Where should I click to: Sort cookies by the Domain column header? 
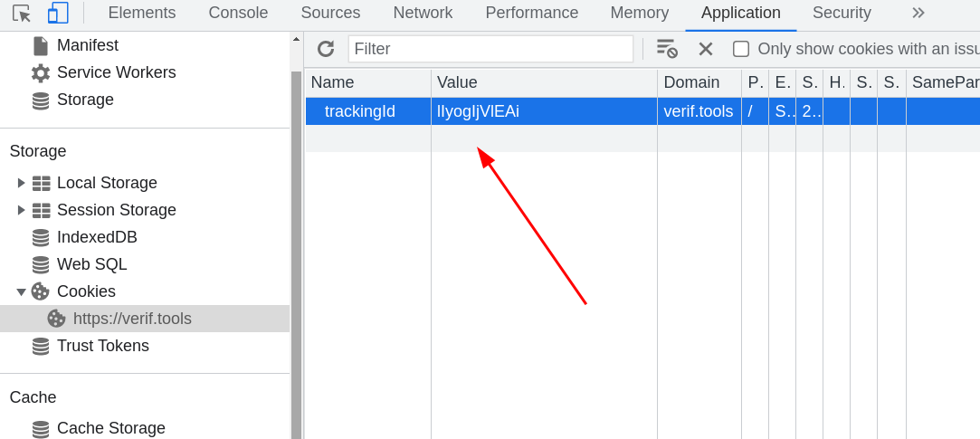pos(691,82)
